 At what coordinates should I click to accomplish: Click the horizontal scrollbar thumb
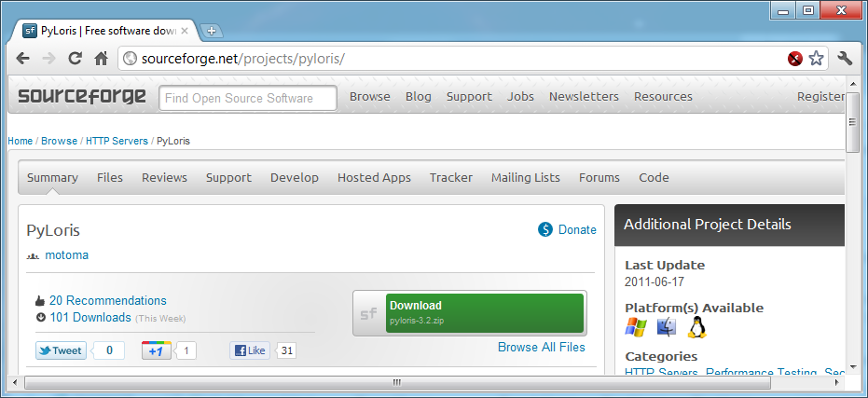pos(397,382)
